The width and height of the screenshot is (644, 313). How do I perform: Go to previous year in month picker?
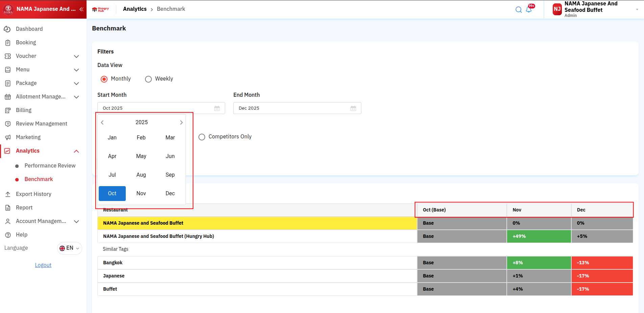(x=102, y=122)
